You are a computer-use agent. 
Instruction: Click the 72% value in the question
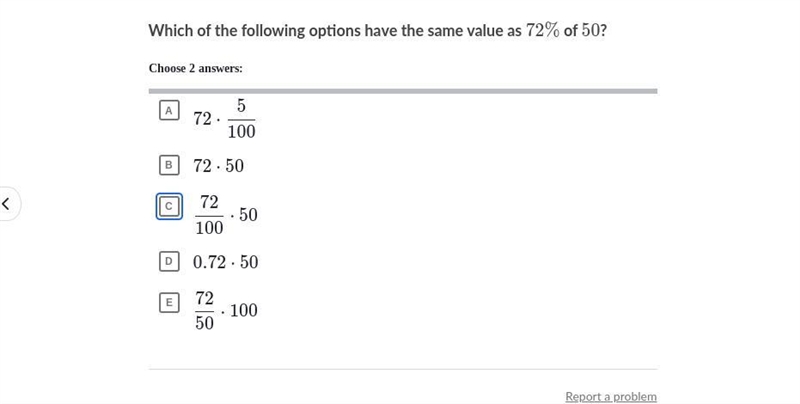[543, 31]
